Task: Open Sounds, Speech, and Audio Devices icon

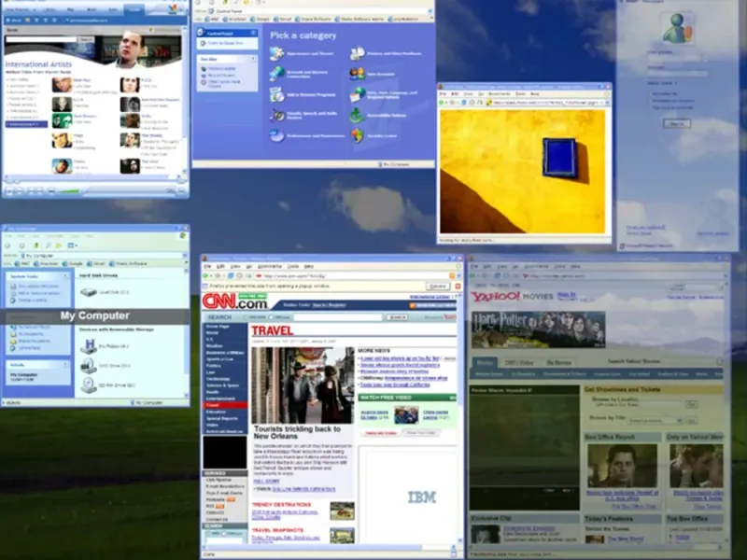Action: (x=276, y=115)
